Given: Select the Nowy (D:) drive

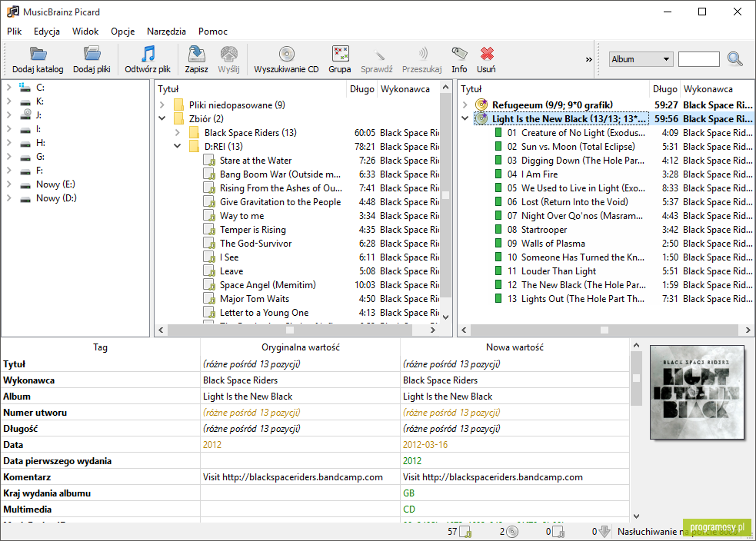Looking at the screenshot, I should pyautogui.click(x=56, y=198).
